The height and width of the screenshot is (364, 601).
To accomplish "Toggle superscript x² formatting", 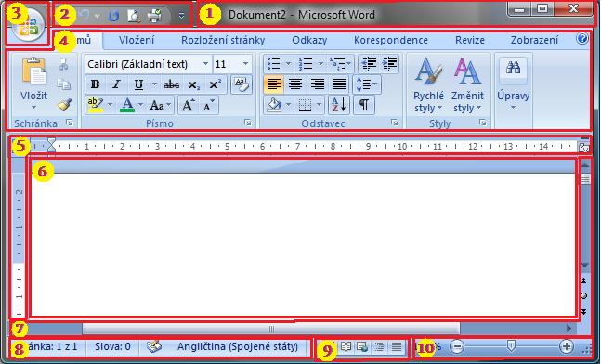I will click(x=215, y=84).
